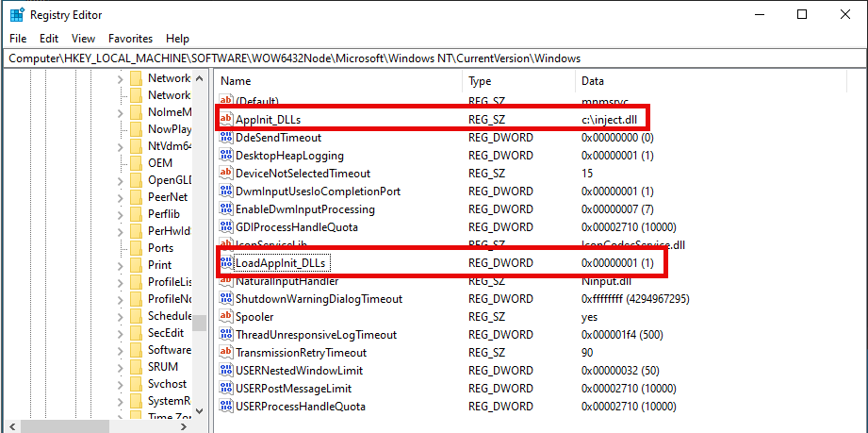The height and width of the screenshot is (433, 868).
Task: Select the USERProcessHandleQuota DWORD icon
Action: 226,407
